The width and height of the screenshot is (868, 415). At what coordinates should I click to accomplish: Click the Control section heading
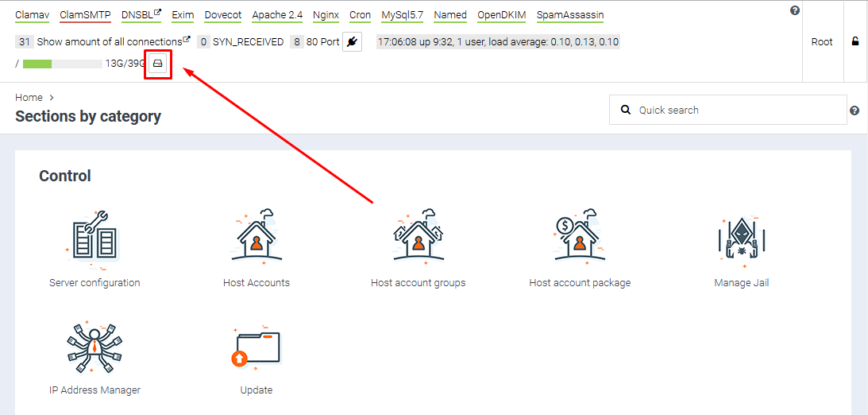coord(65,176)
